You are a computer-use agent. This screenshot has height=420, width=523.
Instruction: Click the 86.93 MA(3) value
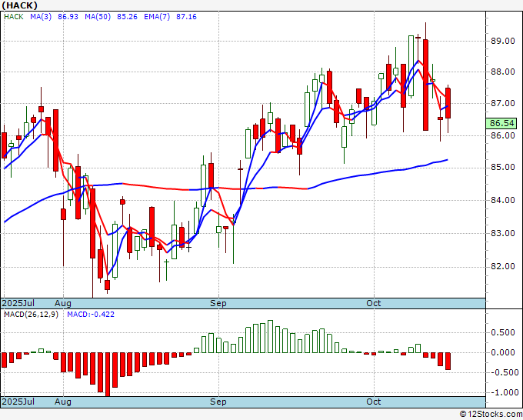pos(68,17)
